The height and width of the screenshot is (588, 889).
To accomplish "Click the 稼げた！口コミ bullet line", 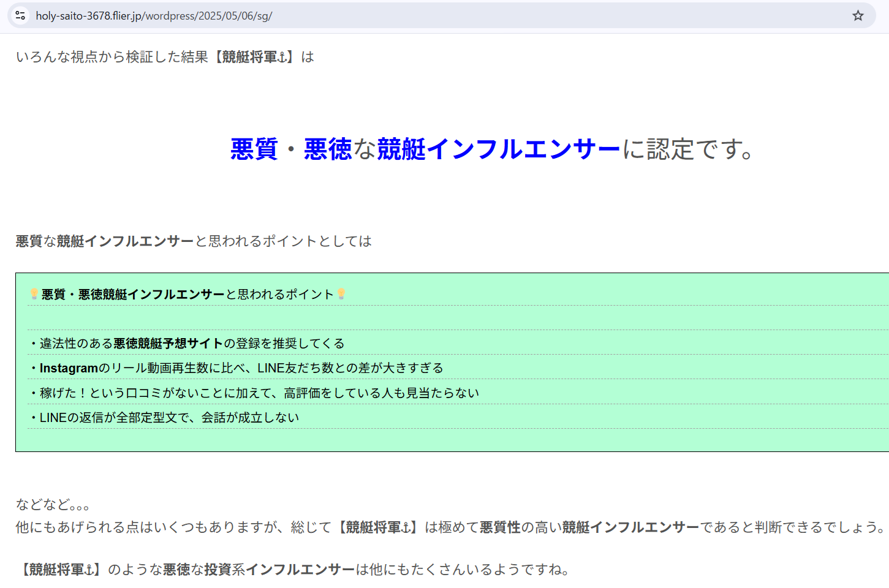I will pyautogui.click(x=259, y=393).
